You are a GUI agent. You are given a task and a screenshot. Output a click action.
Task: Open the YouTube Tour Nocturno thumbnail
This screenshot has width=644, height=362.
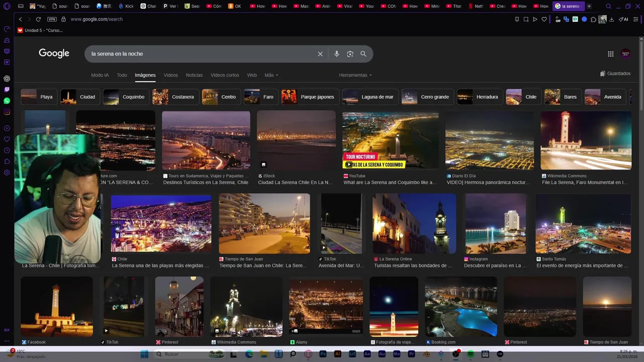pyautogui.click(x=390, y=141)
